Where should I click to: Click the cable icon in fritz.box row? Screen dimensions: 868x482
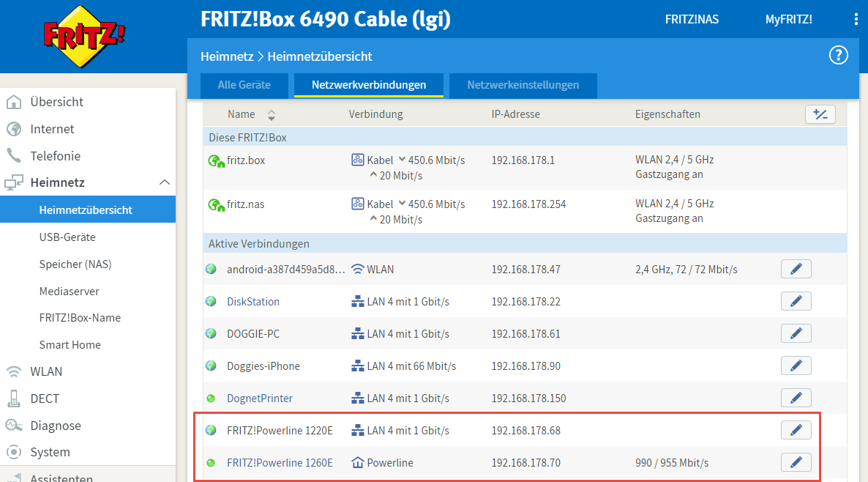pyautogui.click(x=358, y=160)
